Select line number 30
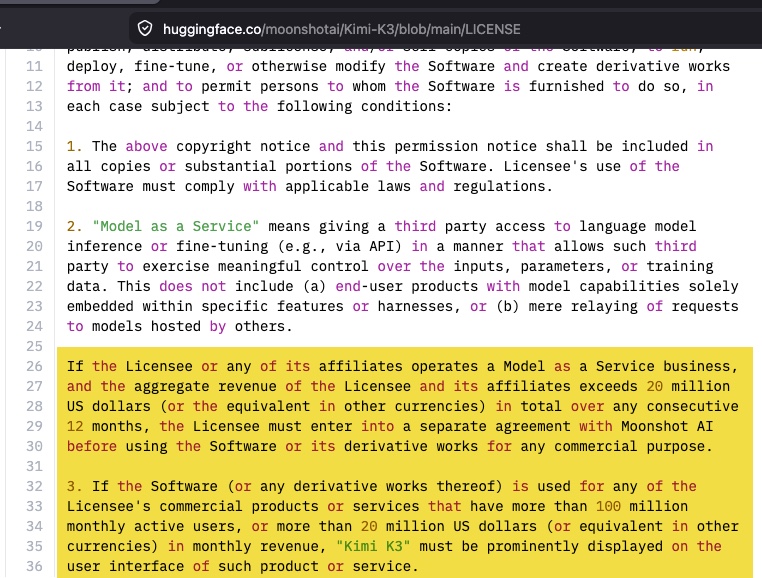The width and height of the screenshot is (762, 578). pyautogui.click(x=34, y=446)
